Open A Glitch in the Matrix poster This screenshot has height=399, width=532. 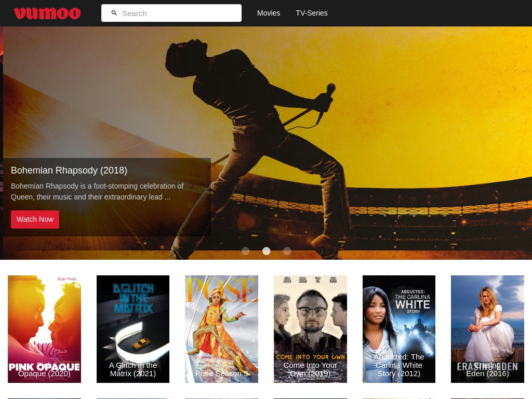(133, 329)
